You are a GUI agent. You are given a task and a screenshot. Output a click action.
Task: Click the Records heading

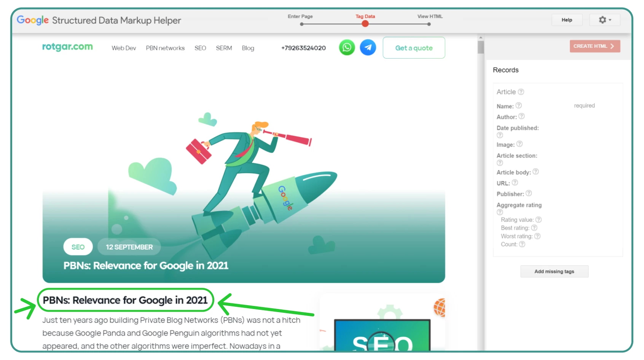505,70
